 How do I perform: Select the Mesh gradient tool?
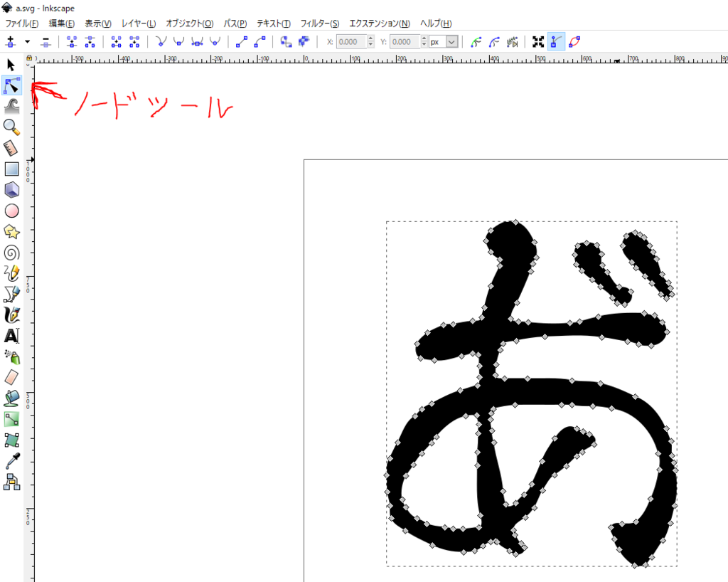pos(11,440)
